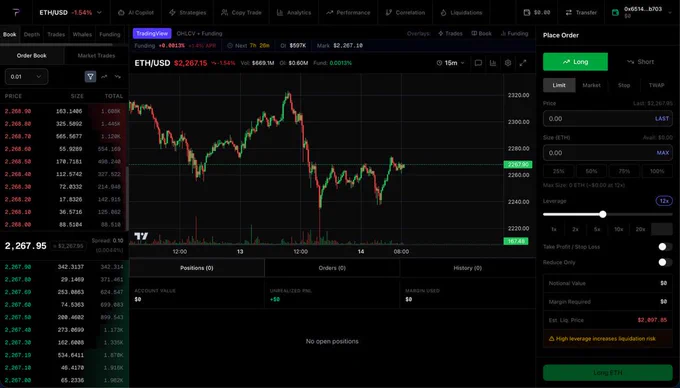Go to Copy Trade
Image resolution: width=680 pixels, height=388 pixels.
click(241, 13)
